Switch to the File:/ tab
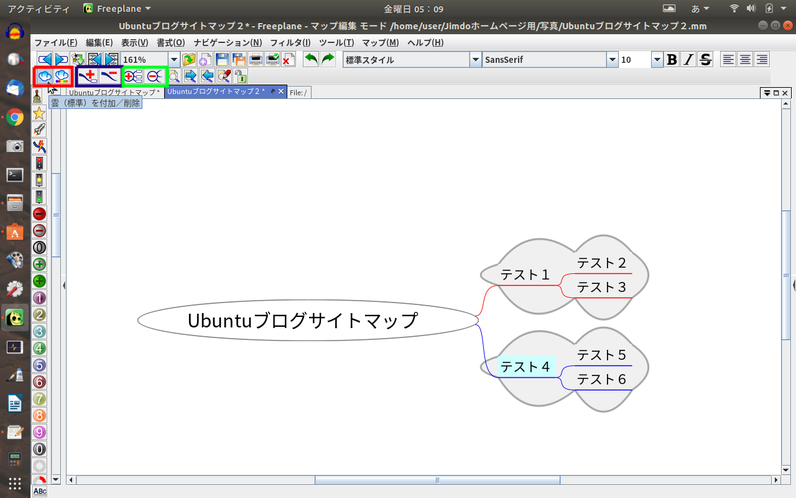Viewport: 796px width, 498px height. pos(298,92)
